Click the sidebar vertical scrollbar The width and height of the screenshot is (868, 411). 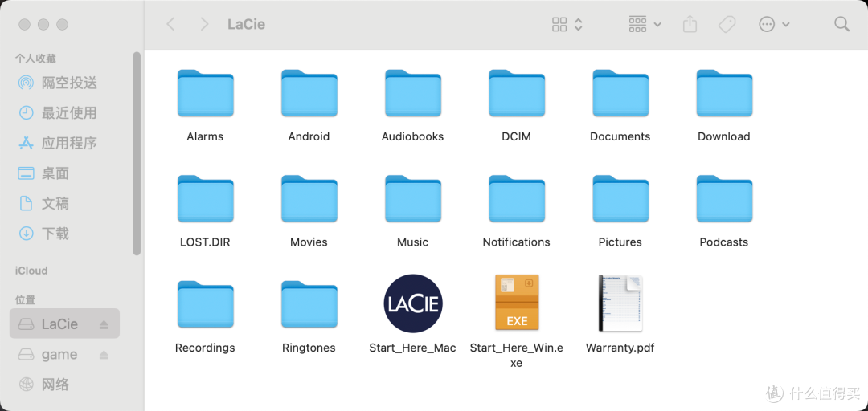tap(137, 153)
